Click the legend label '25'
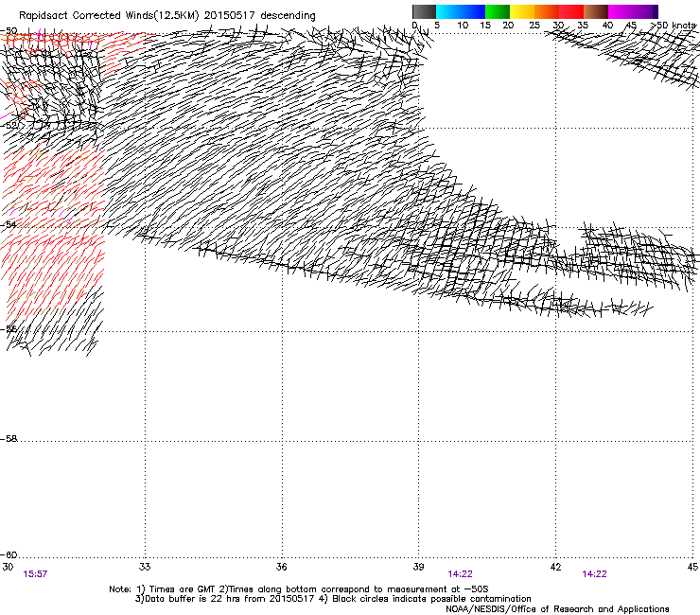Viewport: 700px width, 615px height. (x=534, y=26)
